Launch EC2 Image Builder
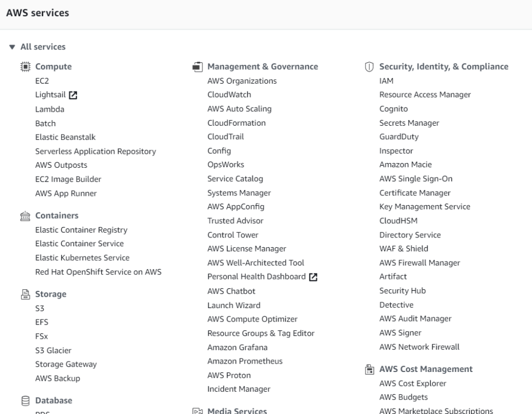Image resolution: width=532 pixels, height=414 pixels. 68,179
